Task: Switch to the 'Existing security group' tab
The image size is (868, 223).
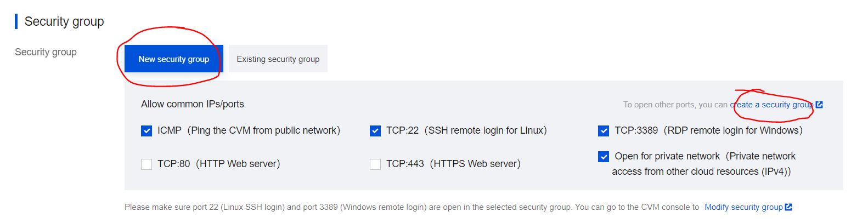Action: [278, 59]
